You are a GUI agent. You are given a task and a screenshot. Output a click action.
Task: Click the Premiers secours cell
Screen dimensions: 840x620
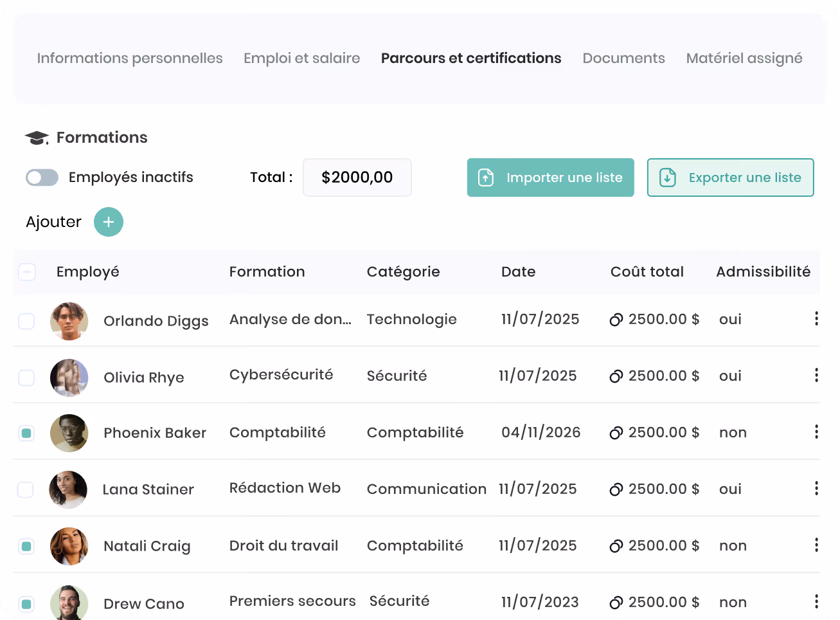tap(292, 601)
